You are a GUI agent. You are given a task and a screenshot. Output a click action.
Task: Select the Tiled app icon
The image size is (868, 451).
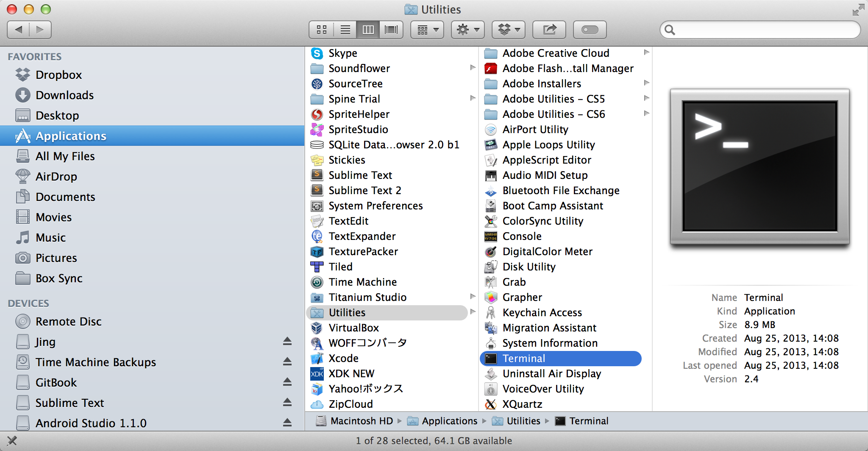[317, 267]
